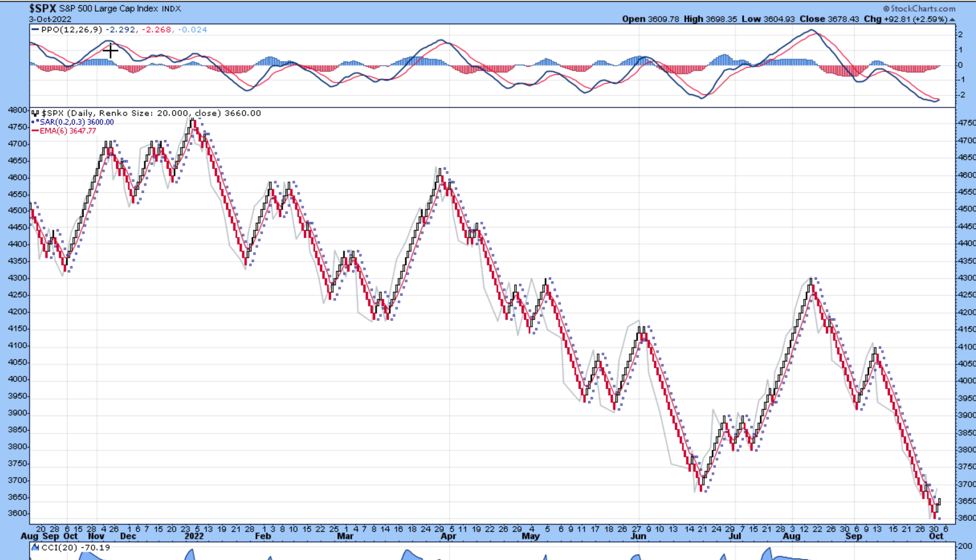Click the SAR dotted legend marker
Screen dimensions: 976x560
[35, 122]
